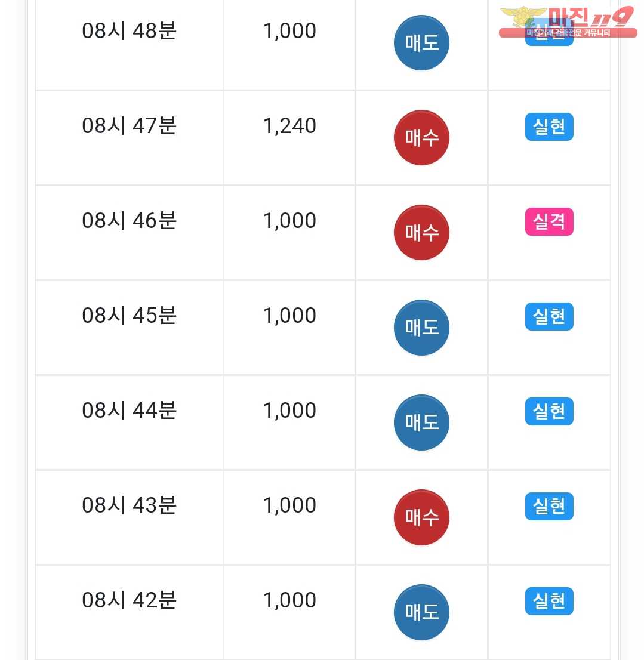The width and height of the screenshot is (644, 660).
Task: Open the 마진119 logo at top right
Action: coord(568,22)
